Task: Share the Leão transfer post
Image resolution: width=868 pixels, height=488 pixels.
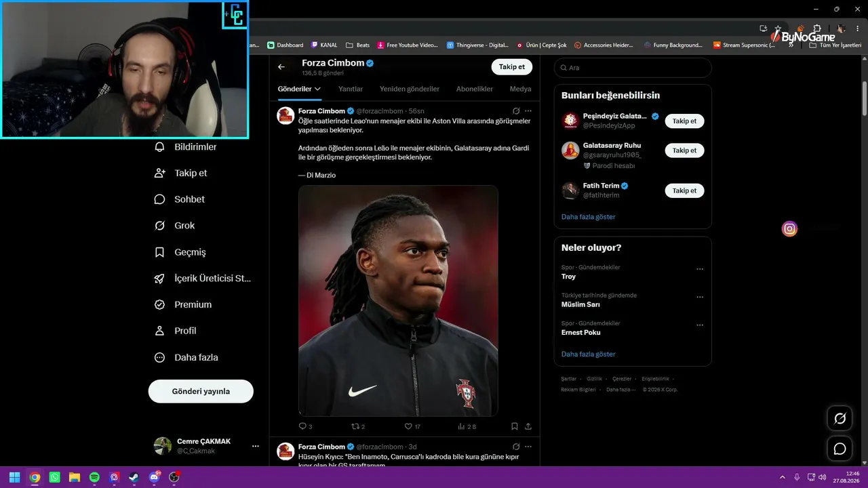Action: tap(528, 426)
